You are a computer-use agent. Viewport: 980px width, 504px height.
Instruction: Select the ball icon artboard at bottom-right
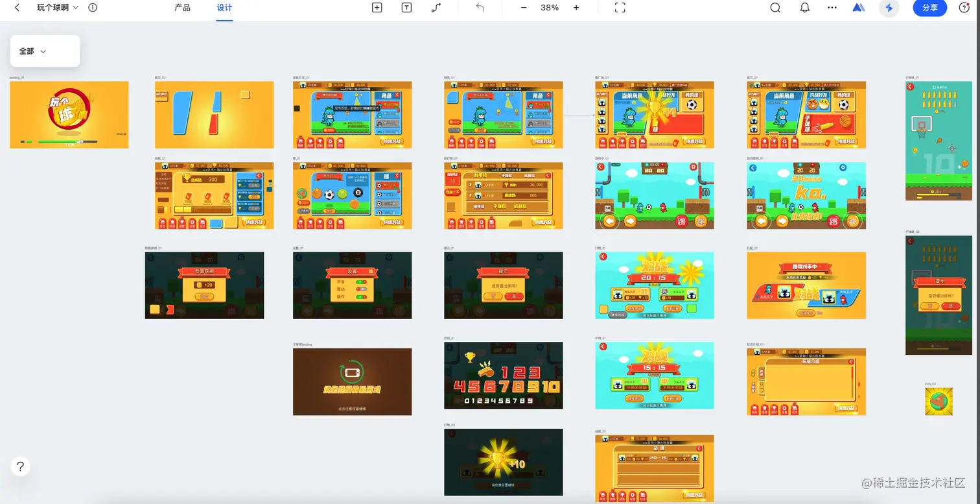pos(939,402)
